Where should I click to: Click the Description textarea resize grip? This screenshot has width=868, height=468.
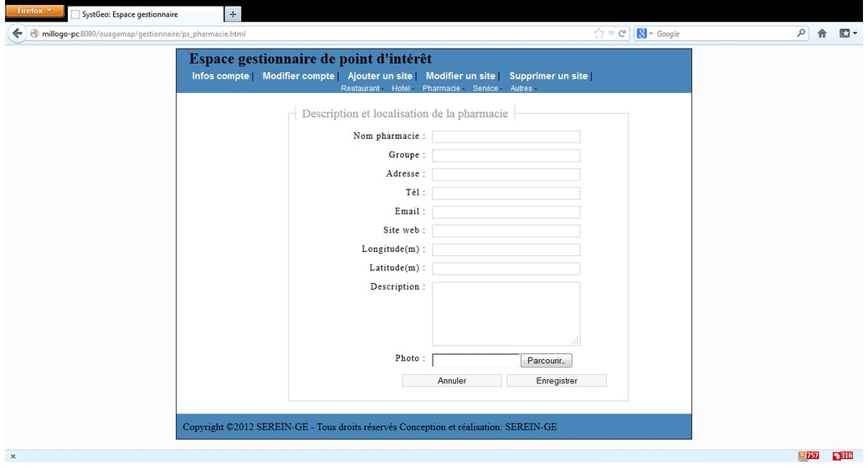coord(575,342)
